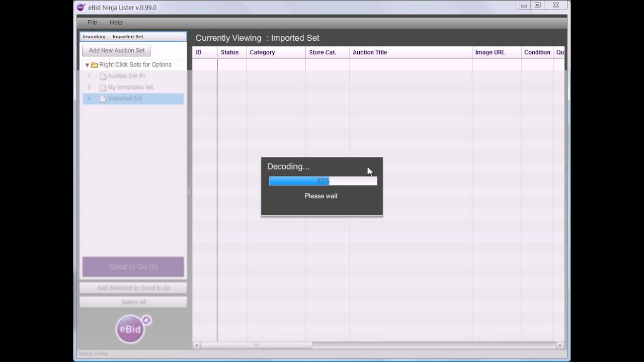The width and height of the screenshot is (644, 362).
Task: Minimize the eBid Ninja Lister window
Action: click(524, 6)
